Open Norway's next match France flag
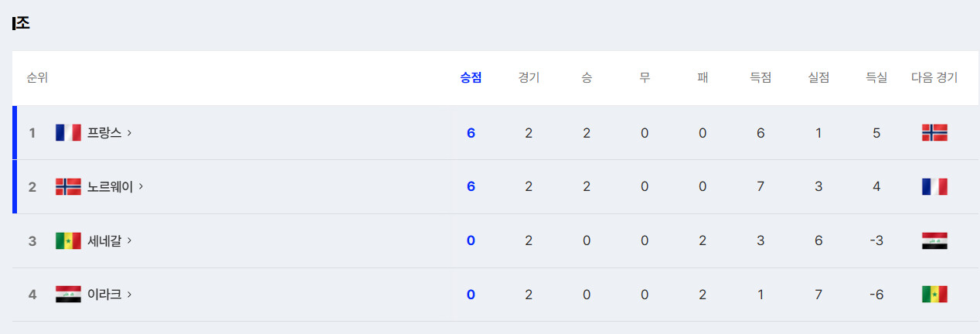The height and width of the screenshot is (334, 980). coord(934,186)
